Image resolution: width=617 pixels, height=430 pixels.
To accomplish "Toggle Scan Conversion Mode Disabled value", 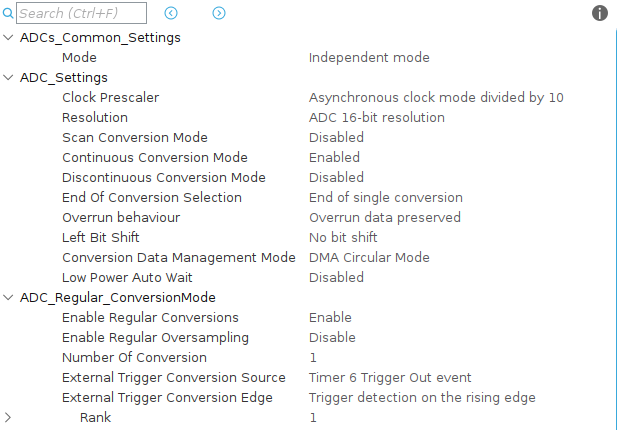I will 336,138.
